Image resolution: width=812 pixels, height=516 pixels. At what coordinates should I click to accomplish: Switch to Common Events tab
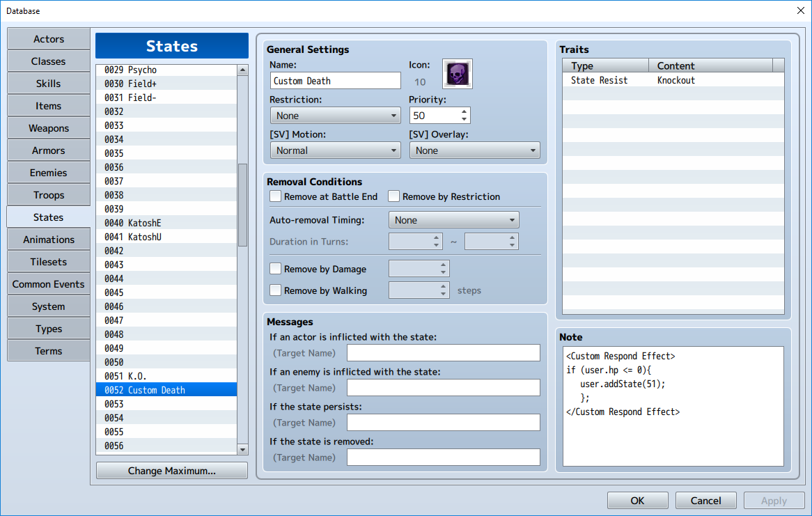point(49,284)
